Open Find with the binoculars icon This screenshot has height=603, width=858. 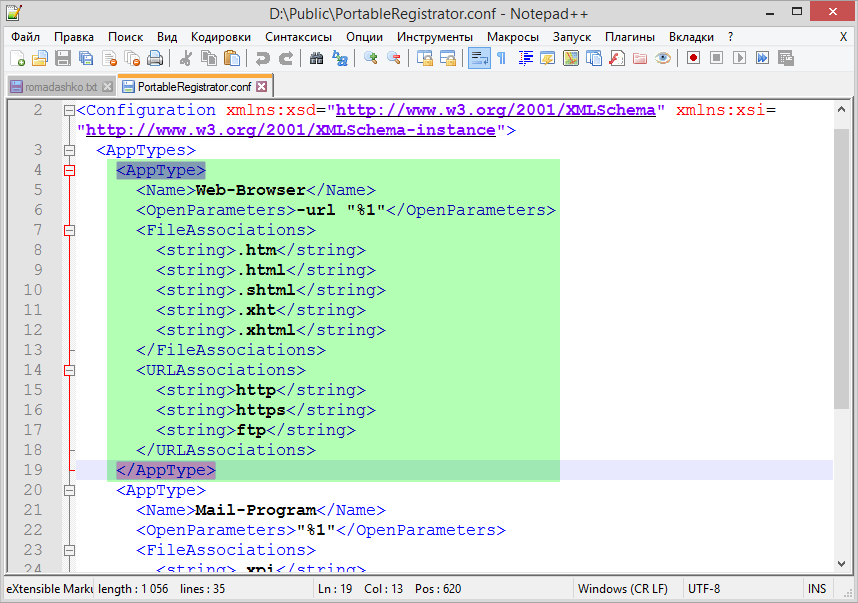pyautogui.click(x=316, y=58)
